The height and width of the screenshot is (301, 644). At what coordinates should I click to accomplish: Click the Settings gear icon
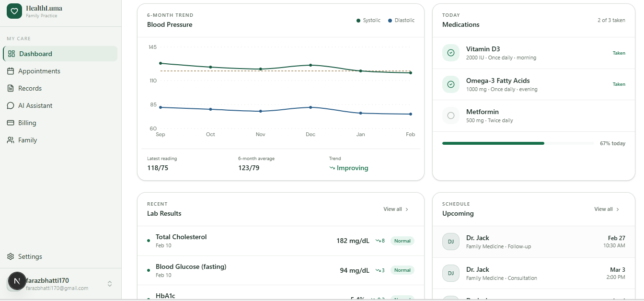click(x=11, y=256)
